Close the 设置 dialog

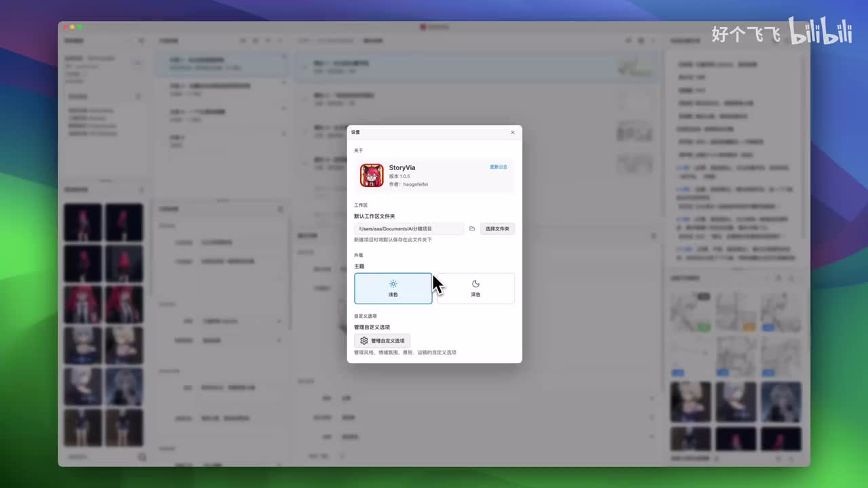pyautogui.click(x=513, y=132)
